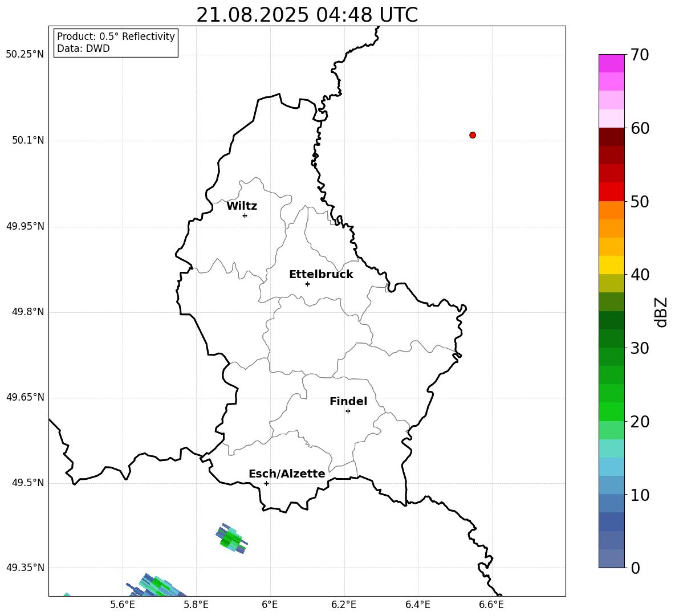Click the Wiltz station cross marker
This screenshot has width=675, height=616.
[x=245, y=215]
